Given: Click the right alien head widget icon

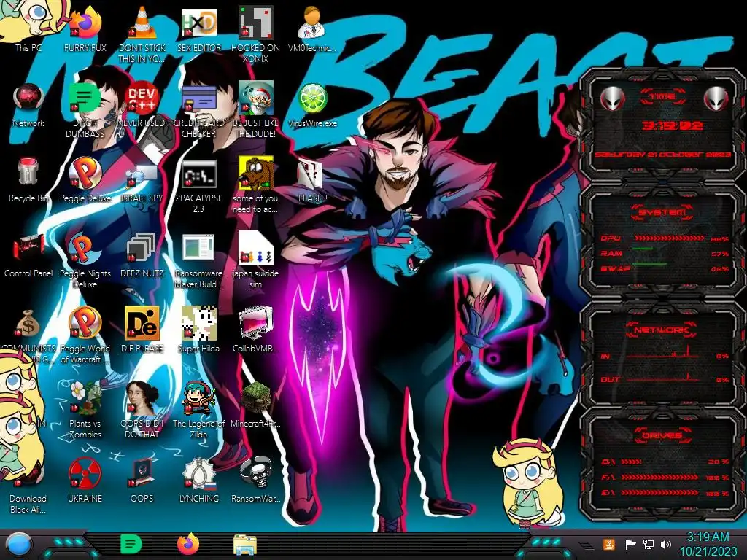Looking at the screenshot, I should tap(716, 99).
